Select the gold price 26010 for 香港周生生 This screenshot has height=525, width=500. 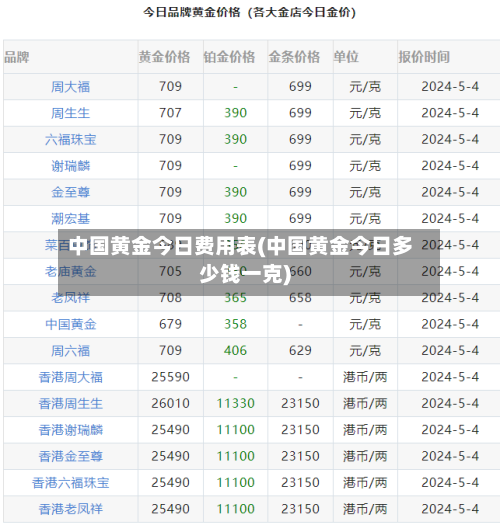(x=170, y=403)
